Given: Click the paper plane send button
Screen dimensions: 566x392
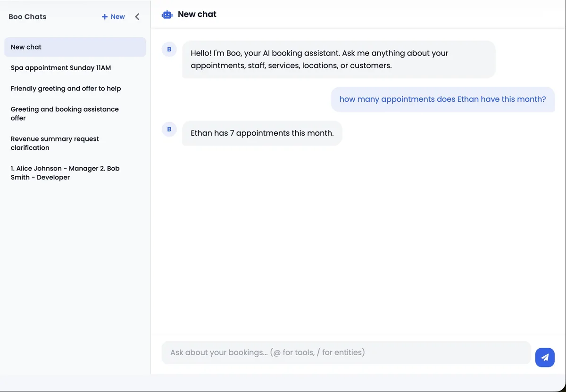Looking at the screenshot, I should point(545,358).
